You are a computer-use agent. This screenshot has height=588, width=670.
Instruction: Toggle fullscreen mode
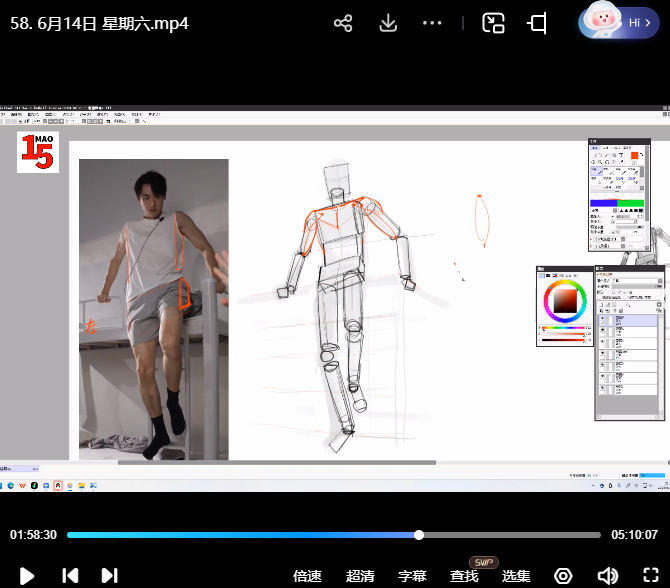(x=650, y=576)
